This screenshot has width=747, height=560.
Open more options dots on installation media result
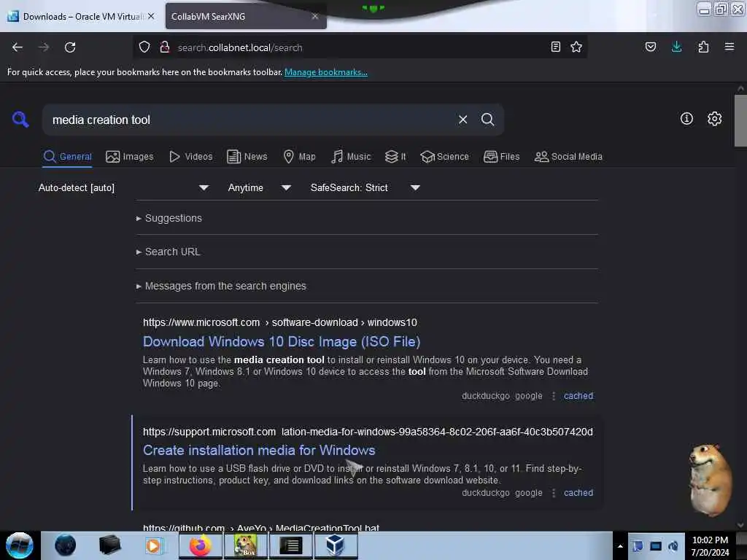point(553,493)
